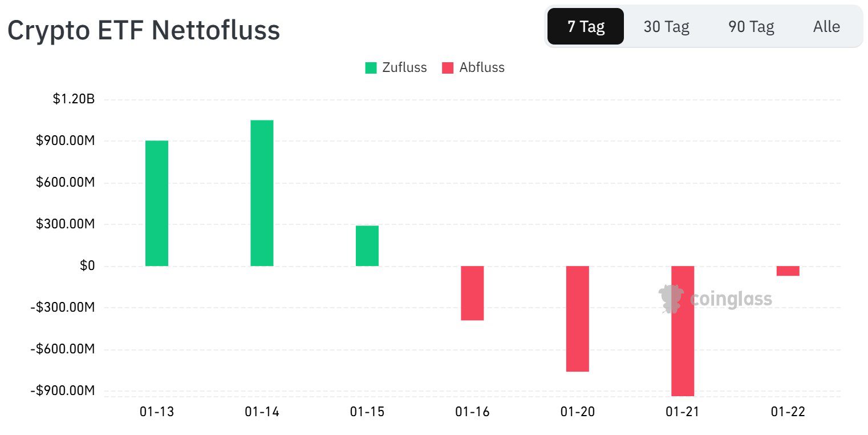Select the tiny red bar for 01-22
This screenshot has height=435, width=868.
click(788, 271)
